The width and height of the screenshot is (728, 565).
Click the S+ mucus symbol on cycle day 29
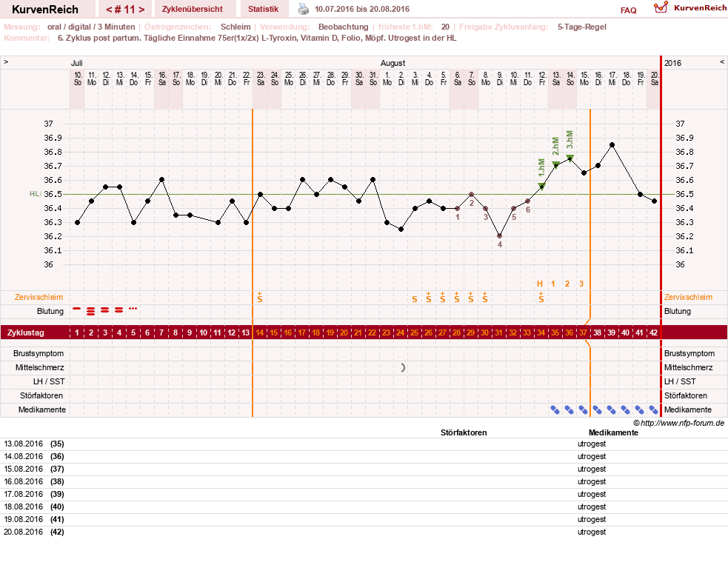coord(471,298)
